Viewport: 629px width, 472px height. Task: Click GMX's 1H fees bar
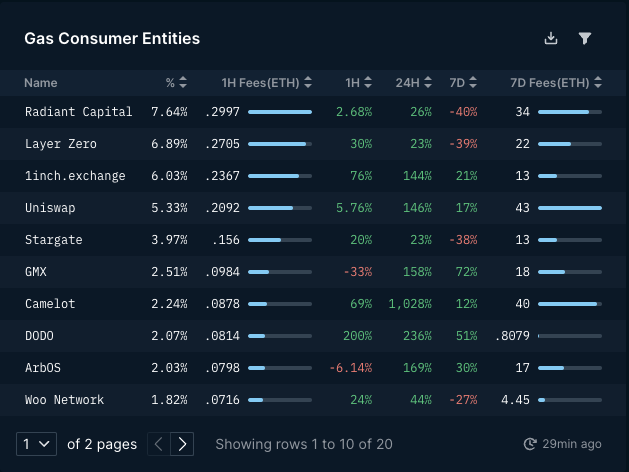tap(280, 272)
